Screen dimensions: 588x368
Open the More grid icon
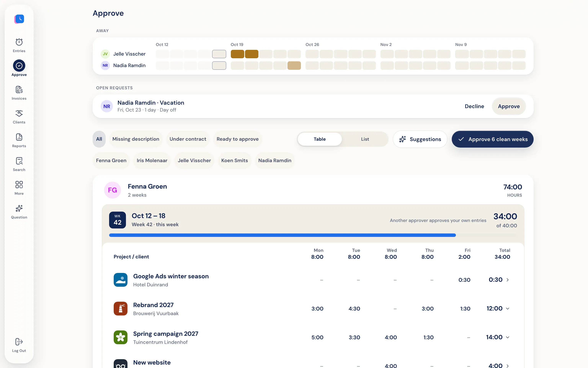pyautogui.click(x=19, y=185)
